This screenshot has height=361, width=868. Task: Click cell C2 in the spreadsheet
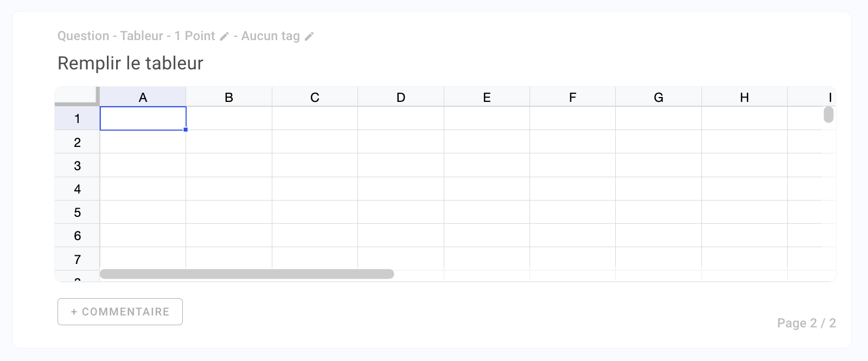pos(315,142)
